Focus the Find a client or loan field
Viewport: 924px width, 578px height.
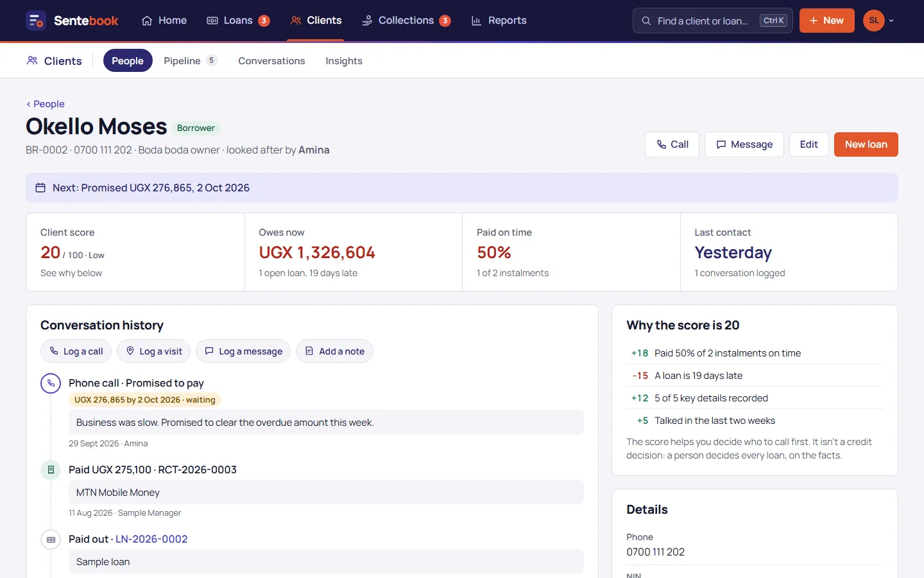[712, 21]
